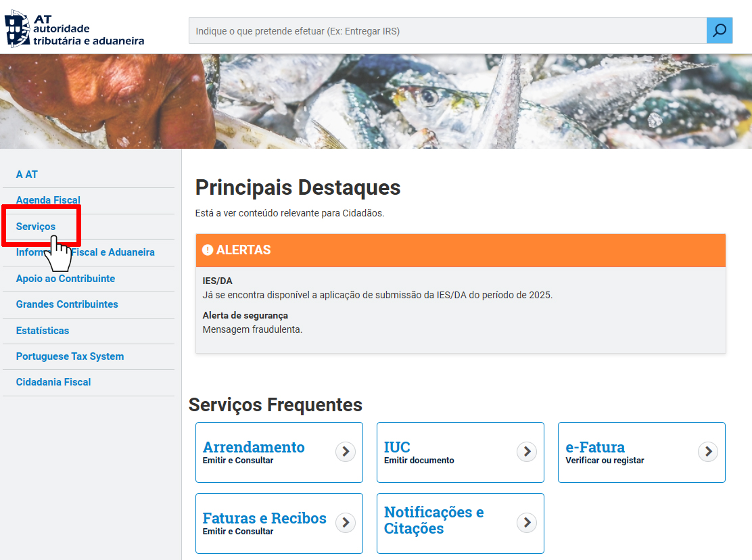Image resolution: width=752 pixels, height=560 pixels.
Task: Click the Faturas e Recibos arrow icon
Action: click(x=346, y=523)
